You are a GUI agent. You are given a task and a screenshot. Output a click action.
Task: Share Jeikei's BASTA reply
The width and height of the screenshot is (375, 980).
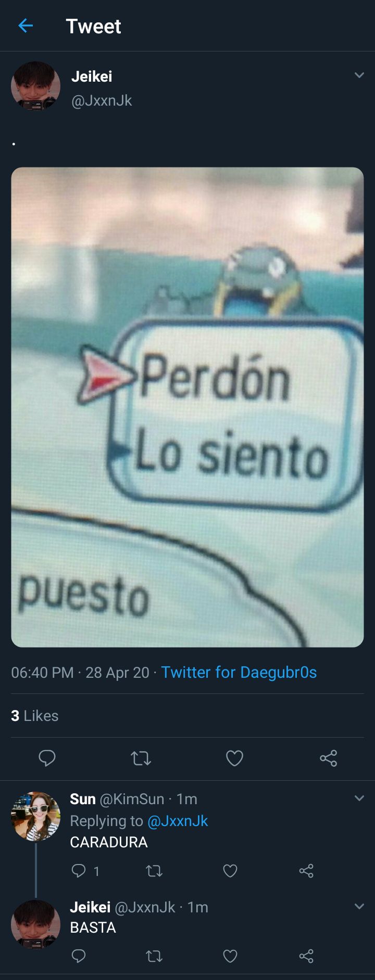[x=306, y=956]
